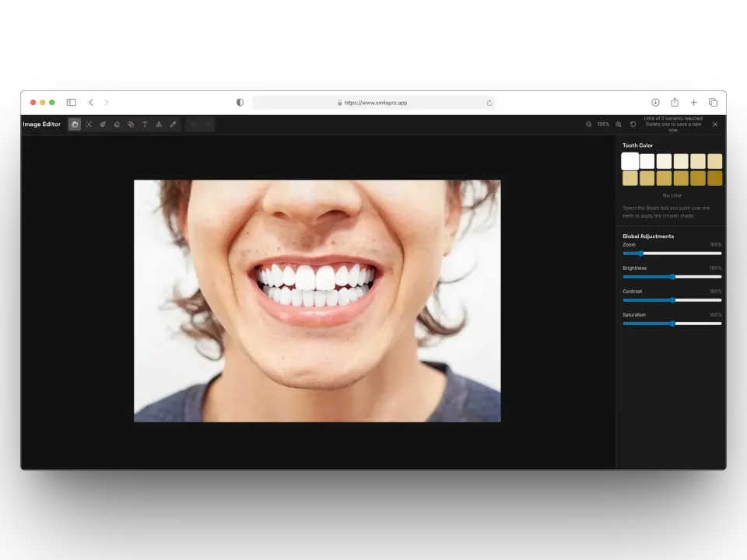
Task: Select the Eraser tool
Action: 117,124
